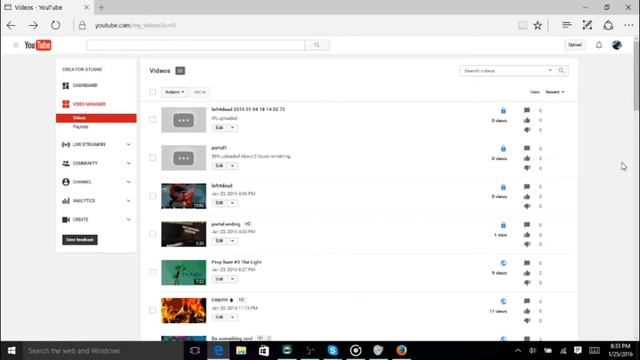The image size is (640, 360).
Task: Reload the page with the refresh icon
Action: tap(56, 25)
